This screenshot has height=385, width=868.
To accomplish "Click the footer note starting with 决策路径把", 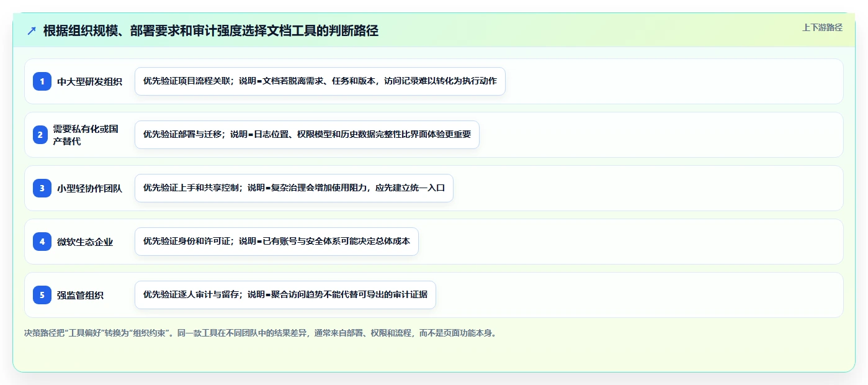I will pos(261,333).
